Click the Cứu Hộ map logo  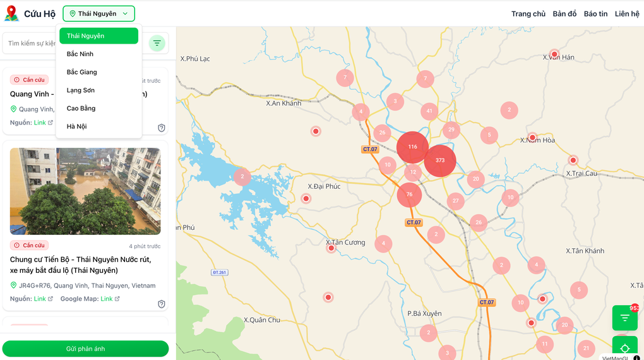tap(11, 13)
